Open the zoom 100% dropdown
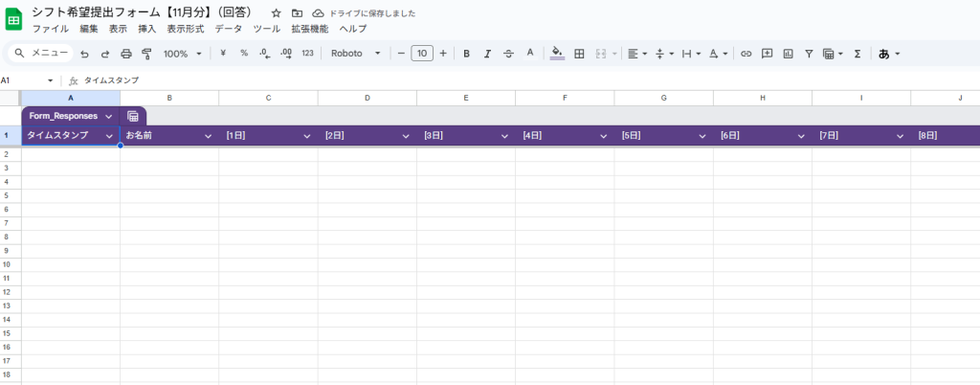Viewport: 980px width, 385px height. (182, 54)
